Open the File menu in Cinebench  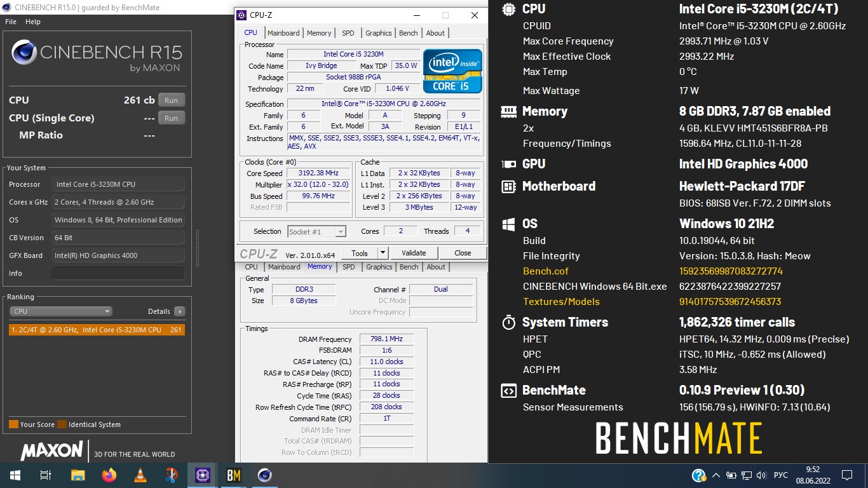pos(11,22)
